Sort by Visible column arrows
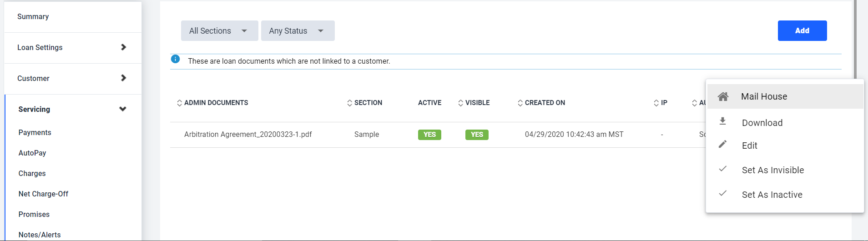Viewport: 868px width, 241px height. pos(460,103)
